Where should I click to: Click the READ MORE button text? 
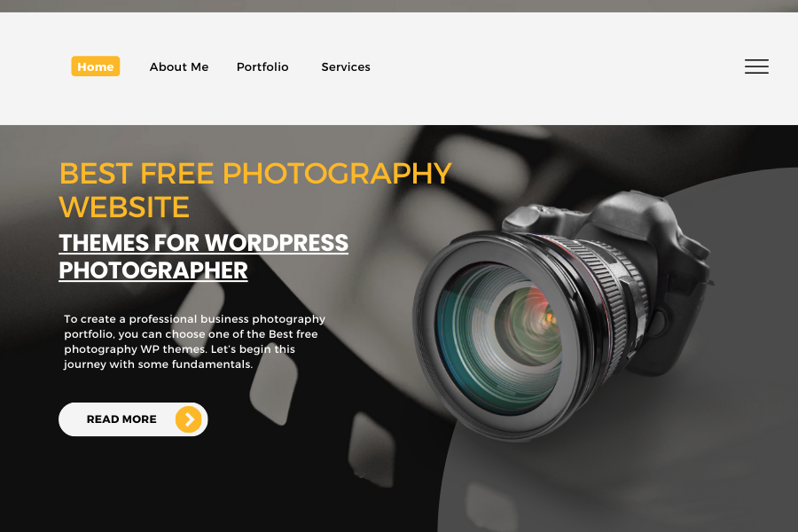[121, 419]
